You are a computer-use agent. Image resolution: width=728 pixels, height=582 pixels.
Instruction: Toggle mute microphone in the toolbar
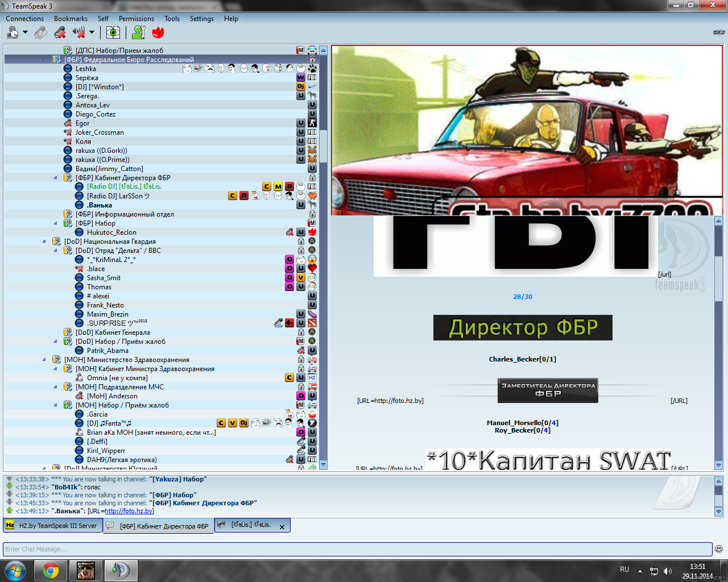(60, 32)
